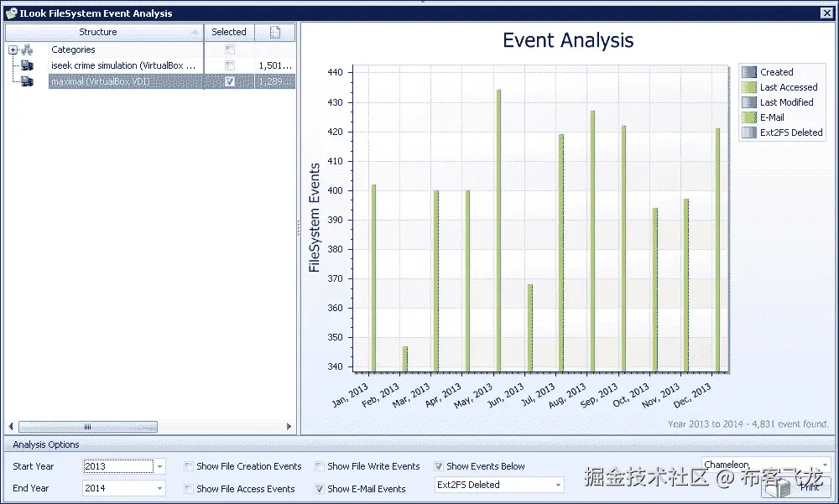Screen dimensions: 839x504
Task: Tick the iseek crime simulation Selected checkbox
Action: pos(230,65)
